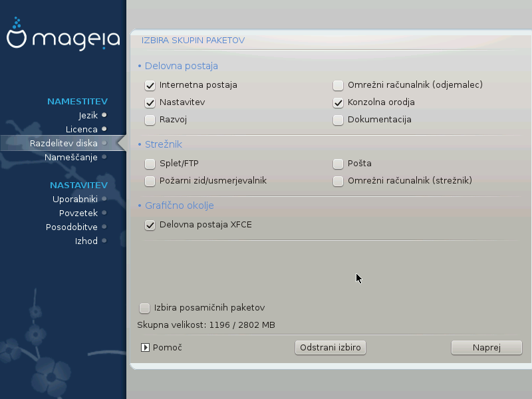This screenshot has height=399, width=532.
Task: Collapse the Strežnik section header
Action: coord(160,144)
